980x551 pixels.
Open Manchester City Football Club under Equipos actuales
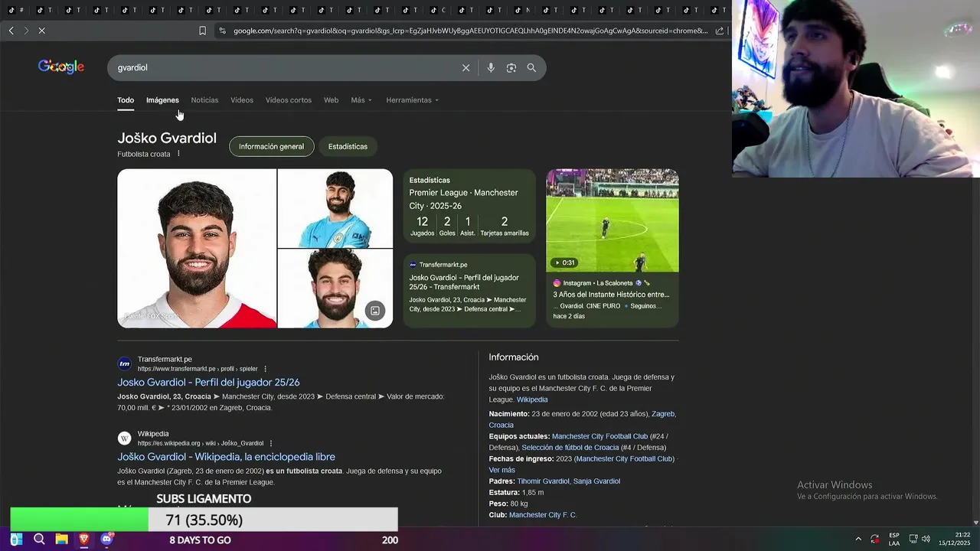point(599,436)
